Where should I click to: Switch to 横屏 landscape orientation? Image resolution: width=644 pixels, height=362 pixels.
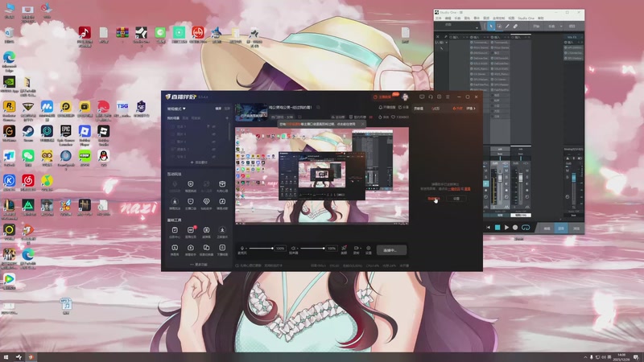(x=218, y=109)
